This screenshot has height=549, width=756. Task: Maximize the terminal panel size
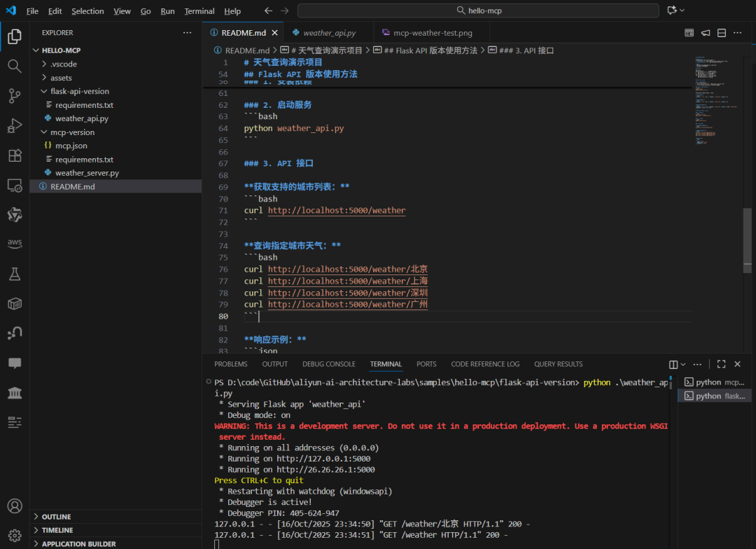click(721, 364)
